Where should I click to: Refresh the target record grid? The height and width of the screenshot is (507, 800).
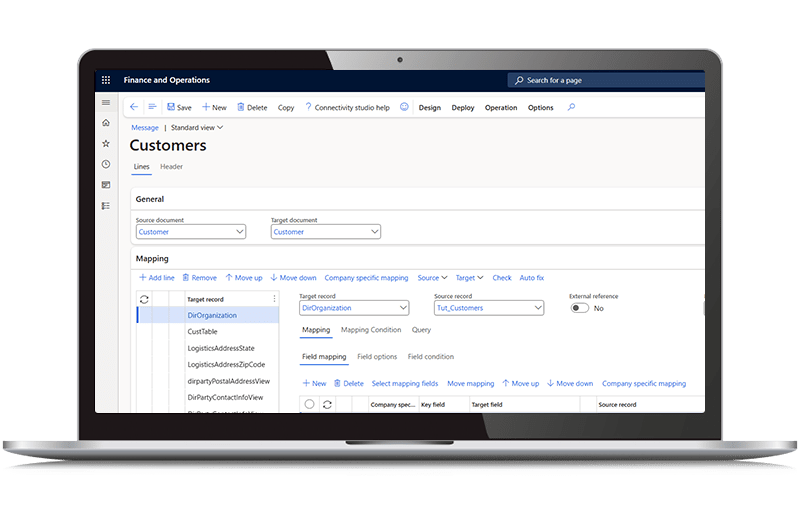click(144, 299)
